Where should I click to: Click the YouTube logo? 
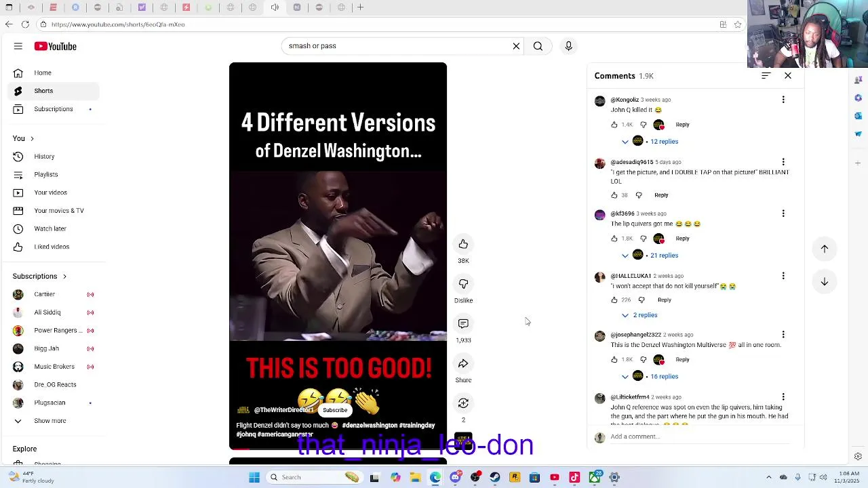[x=56, y=46]
